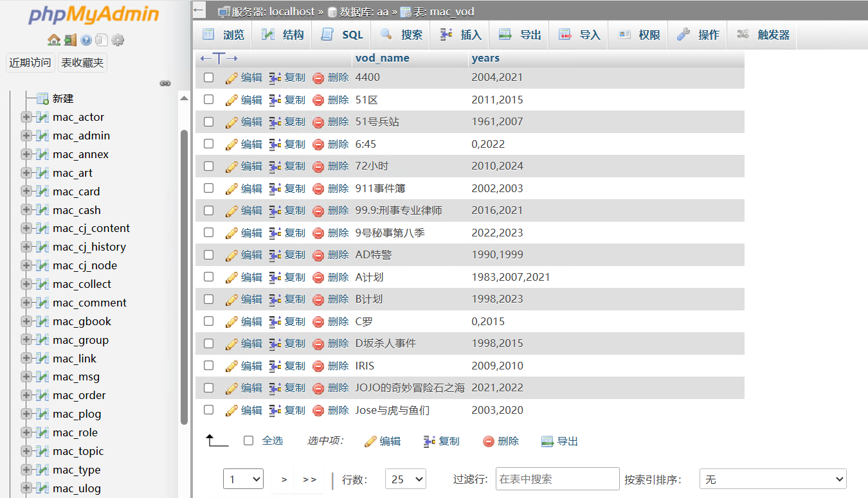This screenshot has height=498, width=868.
Task: Open the 搜索 search tab
Action: pos(401,35)
